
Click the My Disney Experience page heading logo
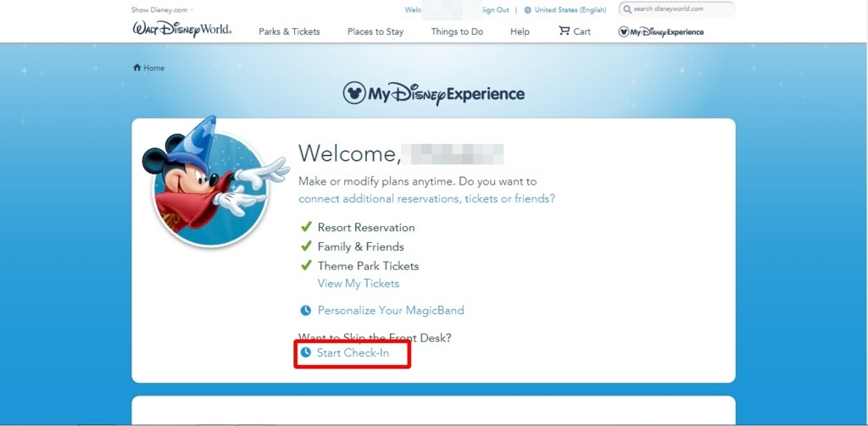tap(433, 93)
